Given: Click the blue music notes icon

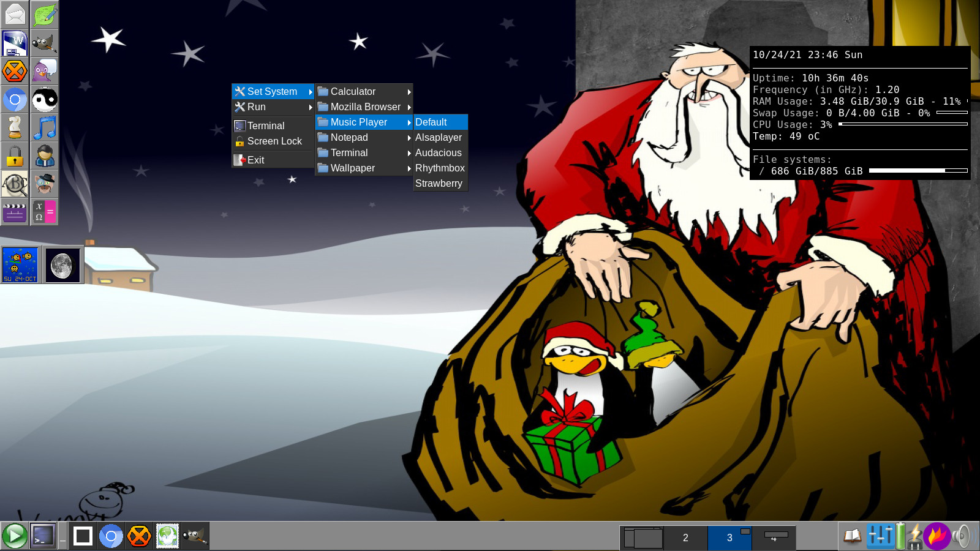Looking at the screenshot, I should tap(45, 128).
